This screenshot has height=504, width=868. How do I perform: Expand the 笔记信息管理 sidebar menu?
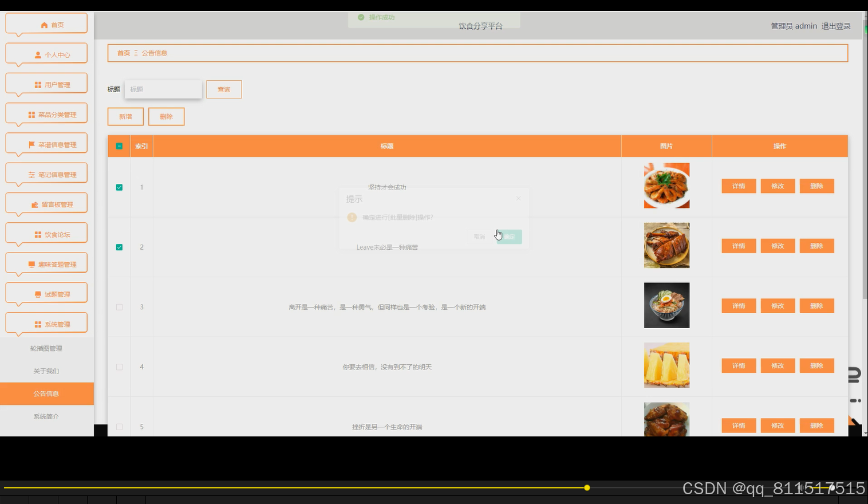pyautogui.click(x=46, y=174)
